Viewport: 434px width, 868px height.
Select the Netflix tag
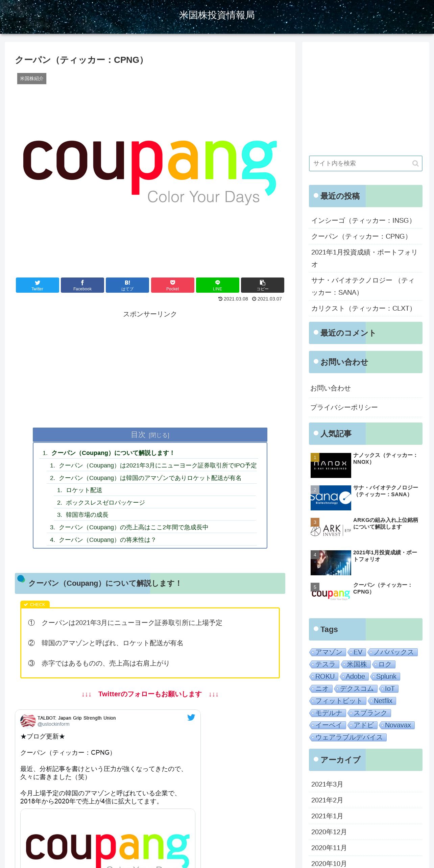click(382, 701)
